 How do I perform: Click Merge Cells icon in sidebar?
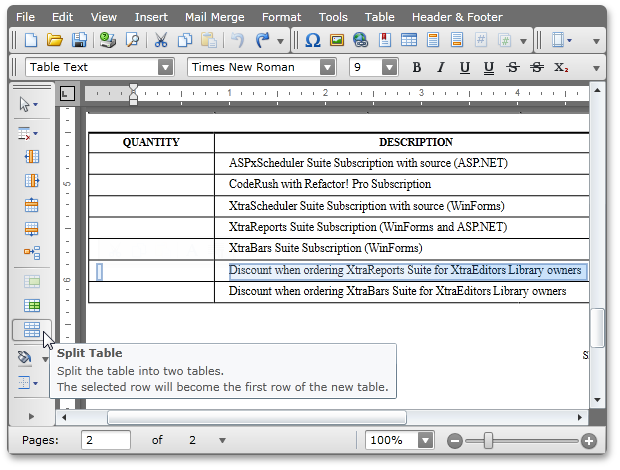click(32, 281)
